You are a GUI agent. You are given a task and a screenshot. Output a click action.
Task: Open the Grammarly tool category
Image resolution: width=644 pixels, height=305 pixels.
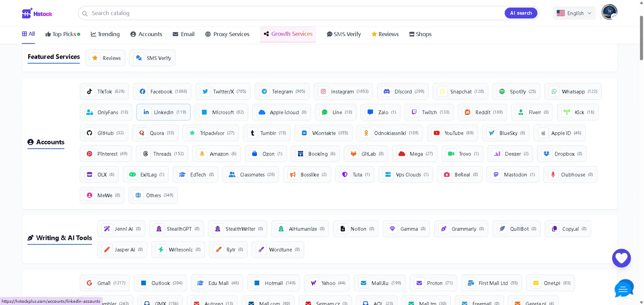click(461, 229)
